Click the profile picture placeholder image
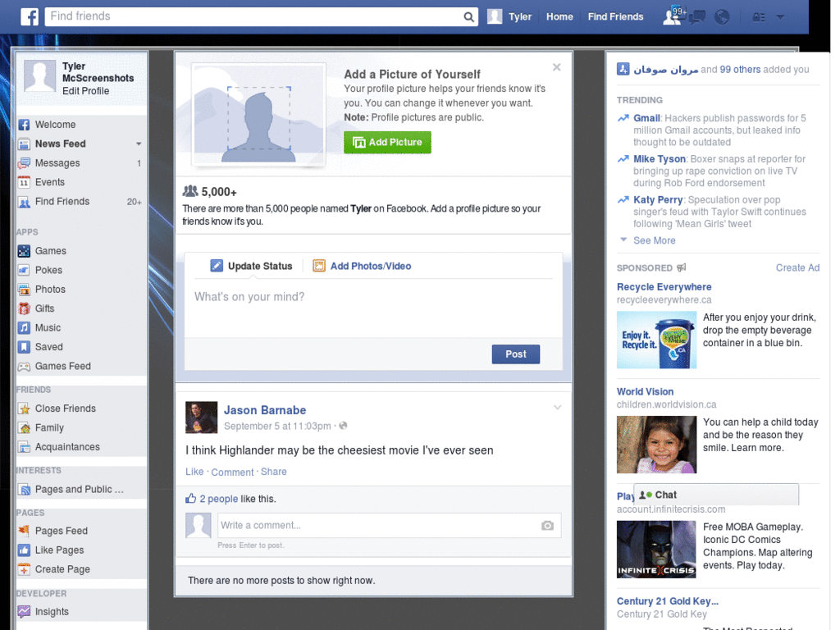Viewport: 840px width, 630px height. click(258, 114)
